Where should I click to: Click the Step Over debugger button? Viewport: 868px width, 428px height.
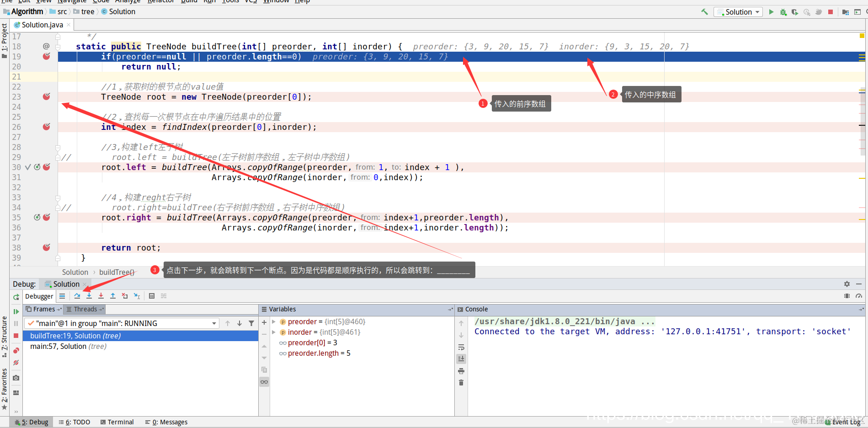click(x=77, y=296)
